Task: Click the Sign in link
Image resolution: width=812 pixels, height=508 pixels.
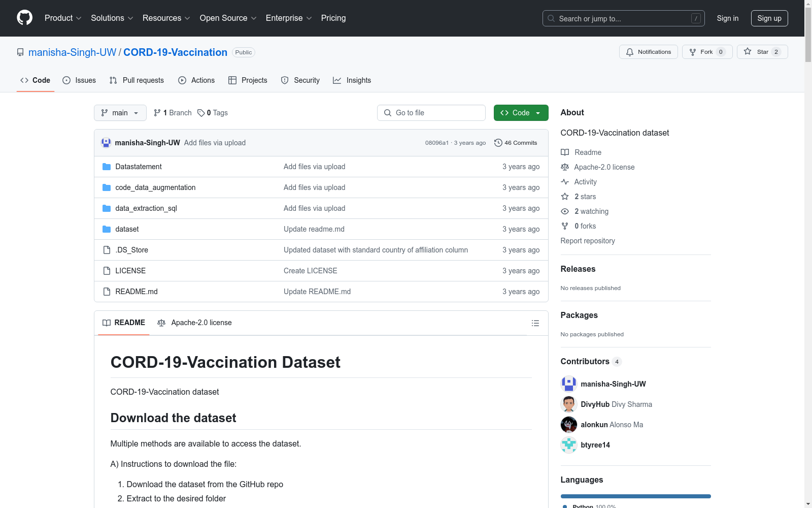Action: point(728,18)
